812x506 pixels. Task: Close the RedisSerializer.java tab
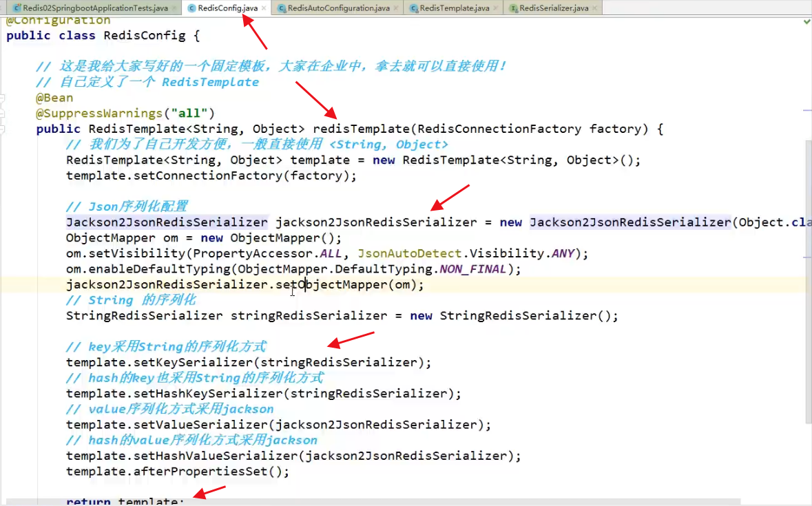click(594, 8)
